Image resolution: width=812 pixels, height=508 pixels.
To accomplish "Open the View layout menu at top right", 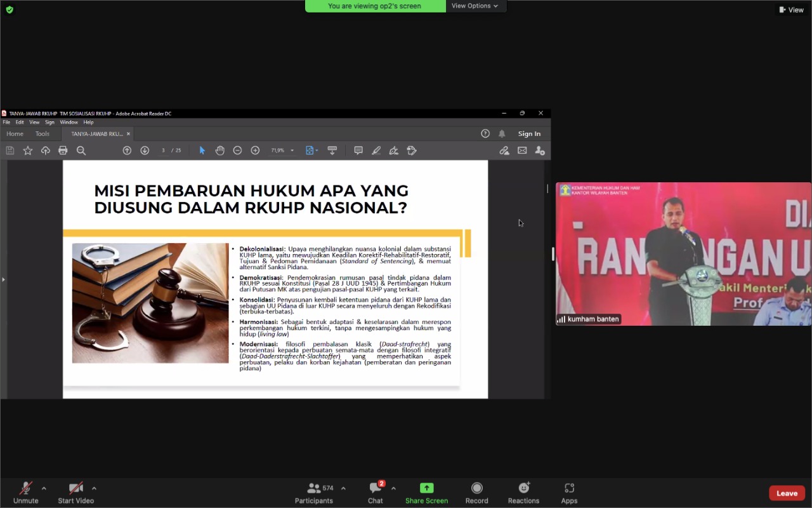I will tap(791, 10).
